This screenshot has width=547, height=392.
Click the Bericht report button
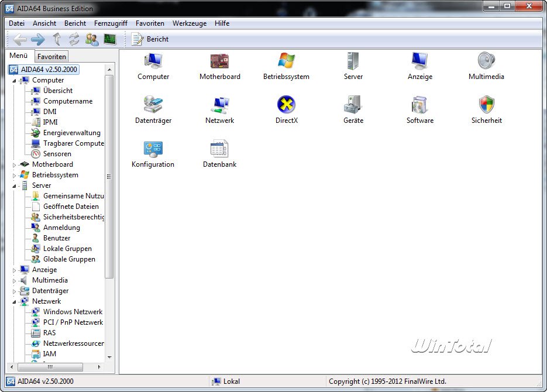click(x=150, y=39)
